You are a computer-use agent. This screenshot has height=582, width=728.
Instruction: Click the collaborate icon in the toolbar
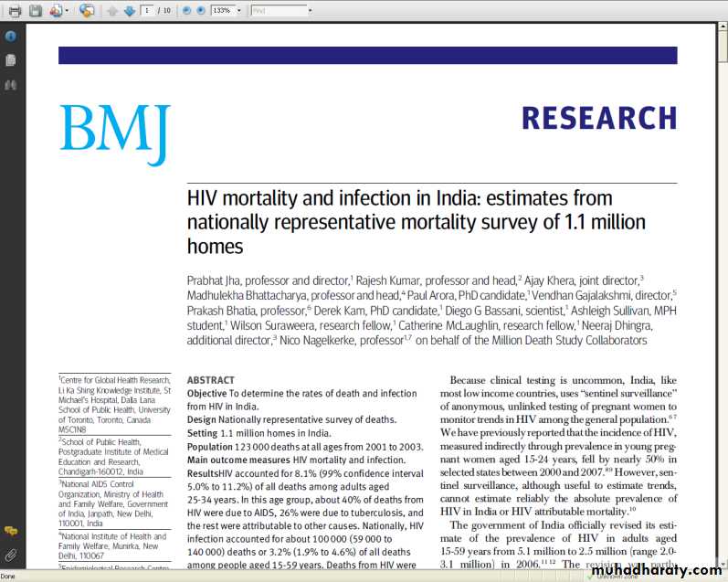pyautogui.click(x=86, y=11)
